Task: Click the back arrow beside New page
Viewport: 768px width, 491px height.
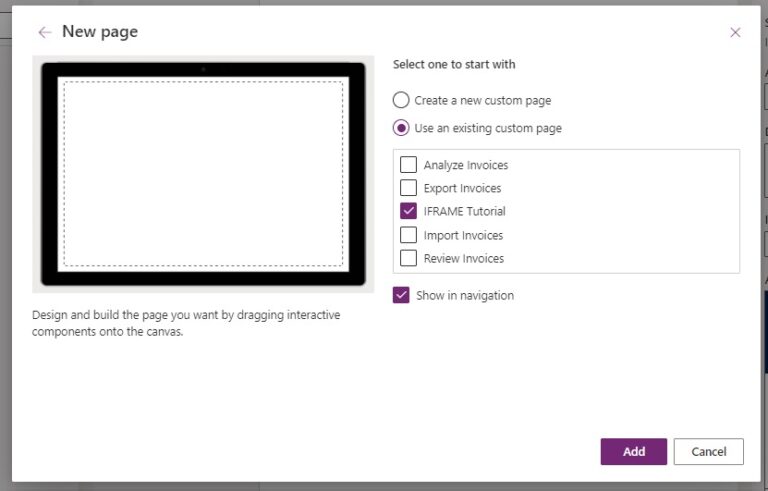Action: point(44,32)
